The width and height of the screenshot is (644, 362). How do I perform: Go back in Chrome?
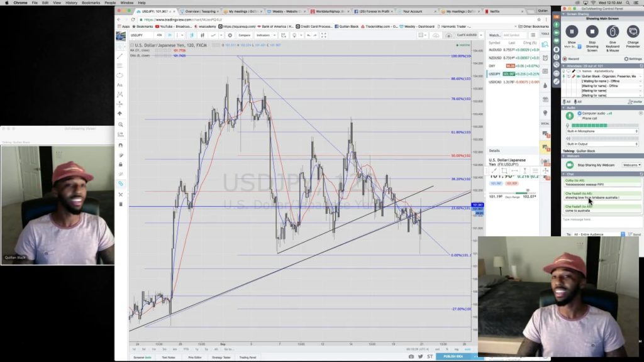pos(119,19)
